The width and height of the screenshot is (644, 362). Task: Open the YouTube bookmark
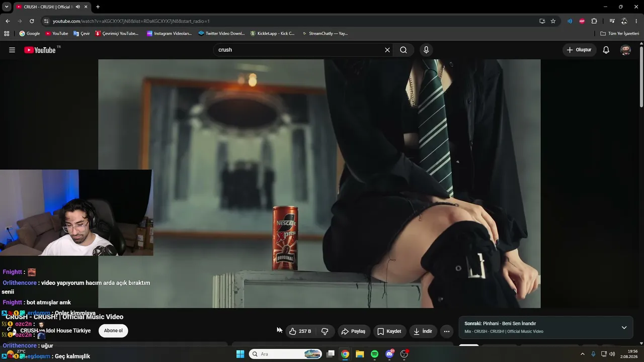pos(56,34)
